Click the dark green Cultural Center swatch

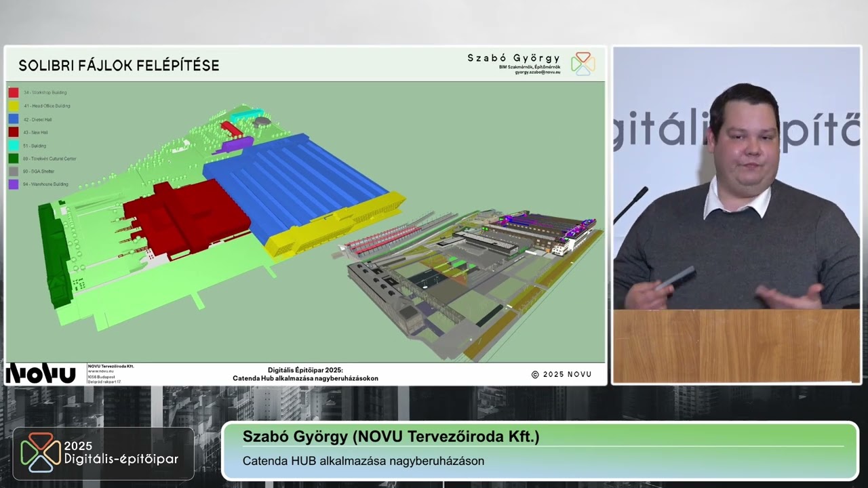click(x=13, y=158)
